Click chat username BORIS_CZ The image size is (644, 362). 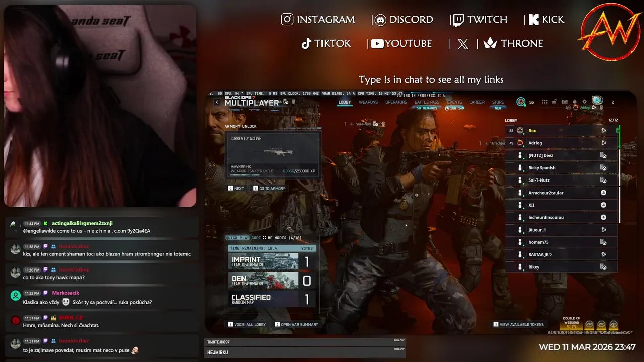[70, 318]
